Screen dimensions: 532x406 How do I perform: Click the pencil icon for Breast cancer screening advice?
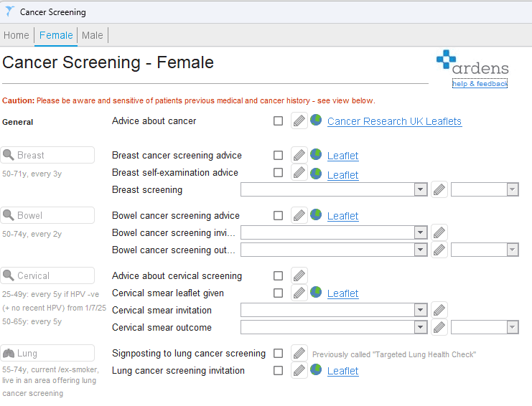coord(299,155)
